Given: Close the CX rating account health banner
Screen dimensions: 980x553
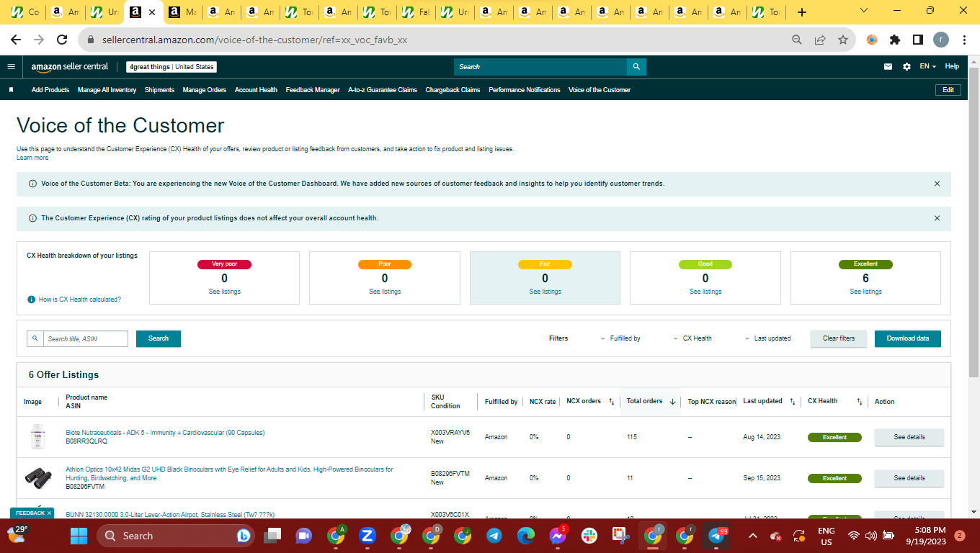Looking at the screenshot, I should pos(937,218).
